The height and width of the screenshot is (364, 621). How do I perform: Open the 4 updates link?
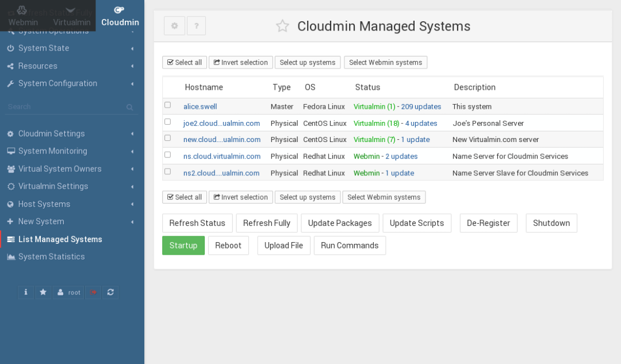[421, 123]
